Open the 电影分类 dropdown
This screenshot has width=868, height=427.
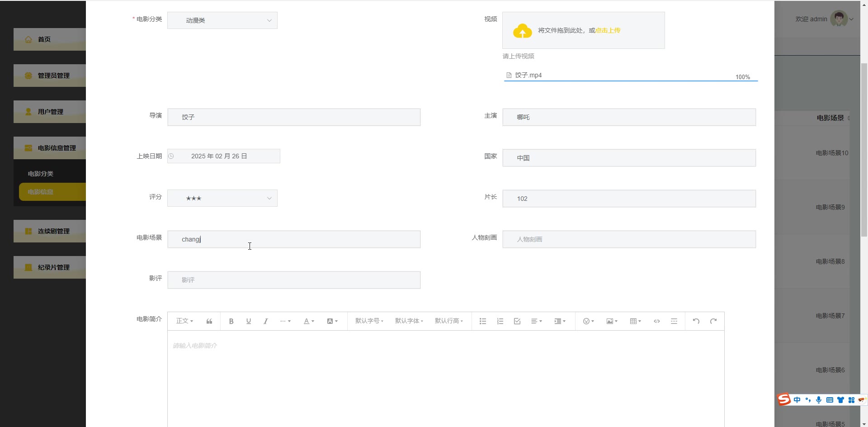pyautogui.click(x=222, y=20)
